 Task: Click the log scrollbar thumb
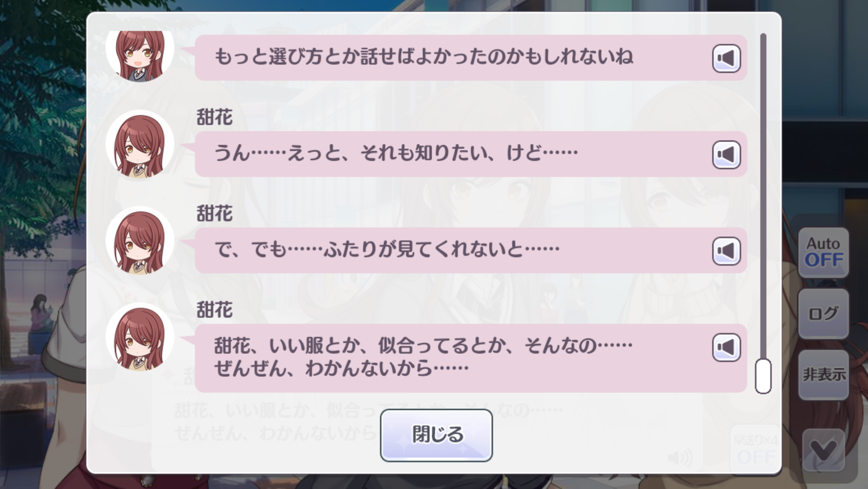pyautogui.click(x=763, y=376)
